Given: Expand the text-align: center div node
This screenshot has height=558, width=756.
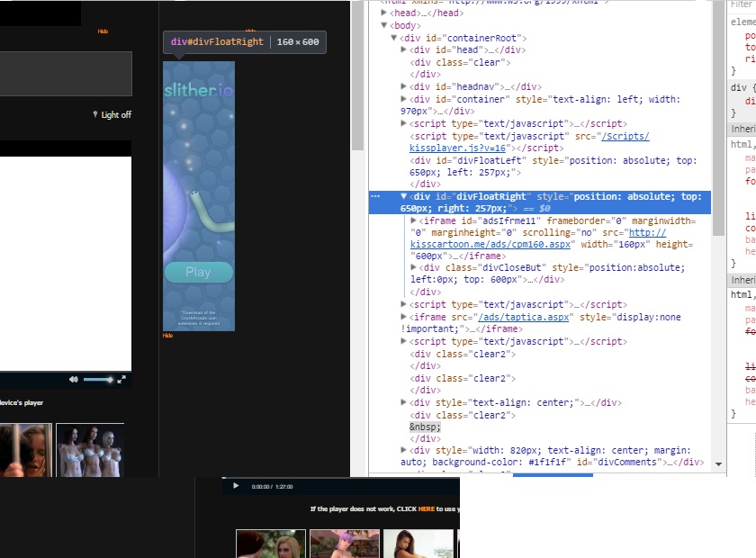Looking at the screenshot, I should tap(403, 402).
